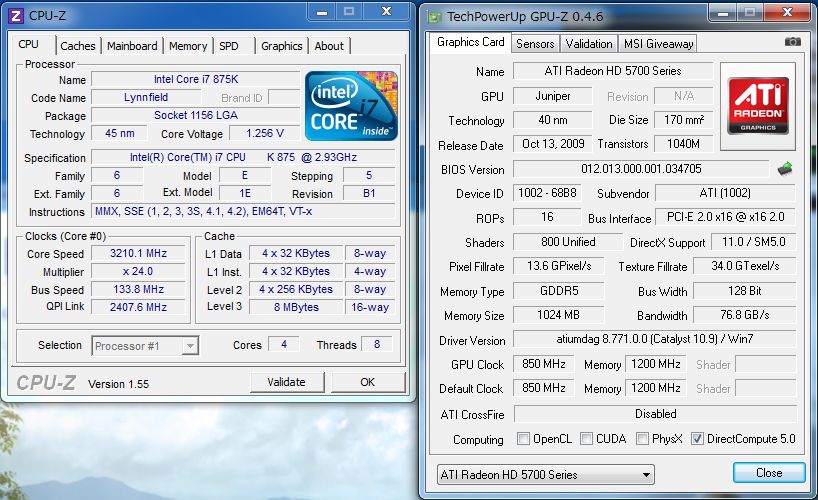
Task: Click the ATI CrossFire Disabled field
Action: tap(655, 414)
